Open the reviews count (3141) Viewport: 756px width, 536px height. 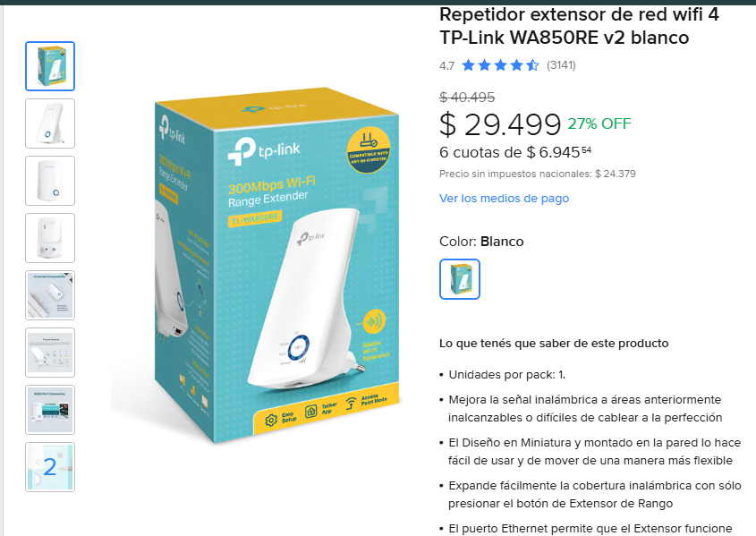561,65
